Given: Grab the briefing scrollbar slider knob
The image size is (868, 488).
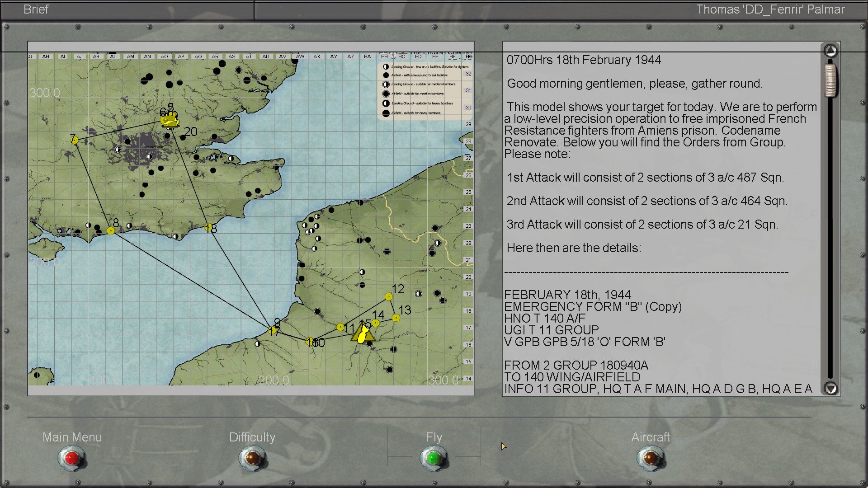Looking at the screenshot, I should (830, 80).
